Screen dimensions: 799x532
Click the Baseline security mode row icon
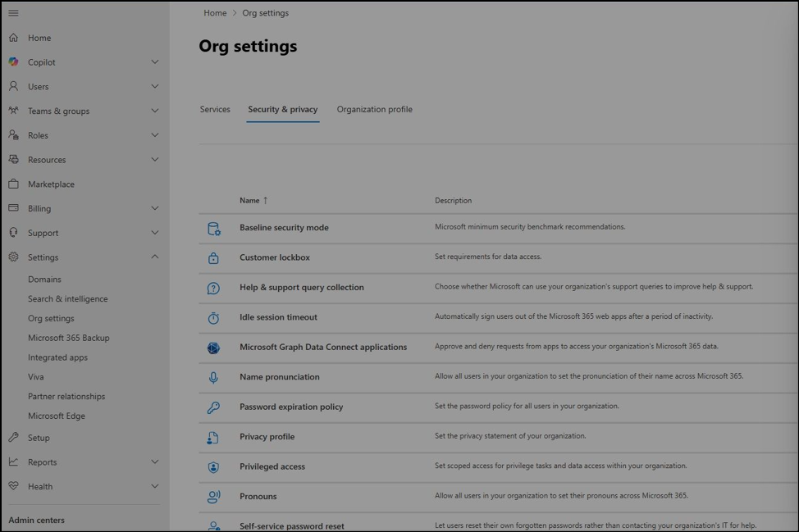pos(213,228)
